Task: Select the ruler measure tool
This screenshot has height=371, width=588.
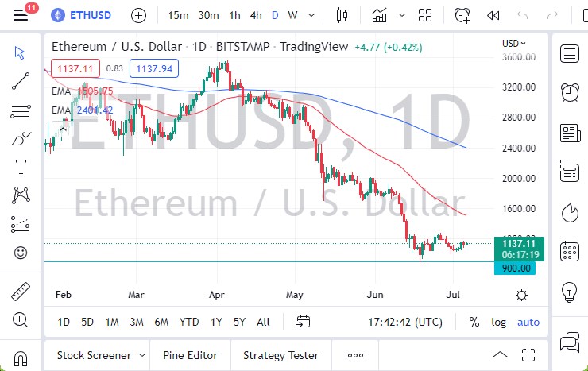Action: pyautogui.click(x=21, y=292)
